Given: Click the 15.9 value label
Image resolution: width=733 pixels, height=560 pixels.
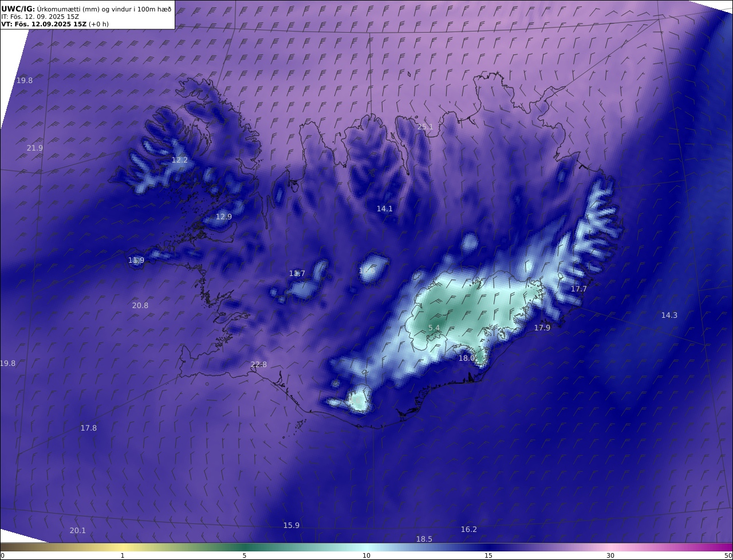Looking at the screenshot, I should pos(291,525).
